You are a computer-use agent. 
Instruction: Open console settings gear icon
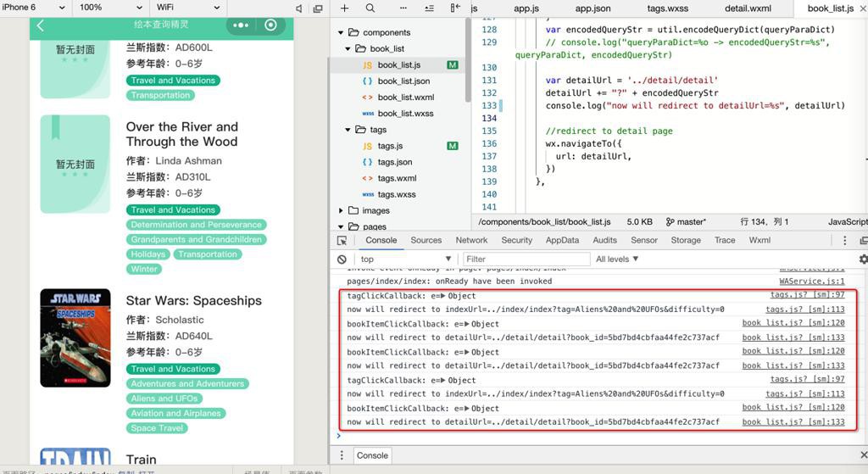click(x=863, y=259)
